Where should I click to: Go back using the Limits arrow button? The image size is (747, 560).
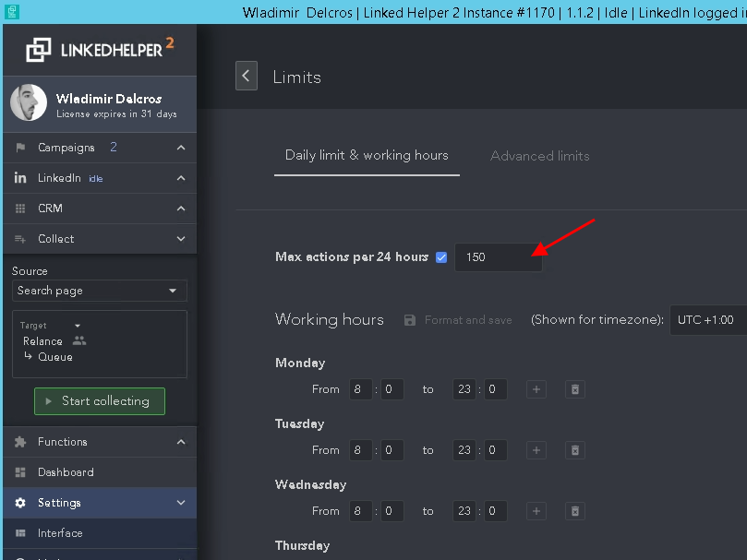coord(247,76)
